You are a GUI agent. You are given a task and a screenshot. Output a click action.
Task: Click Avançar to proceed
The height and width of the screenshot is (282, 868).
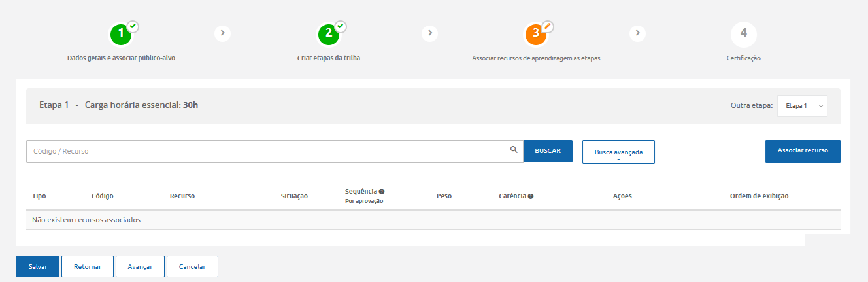click(140, 267)
